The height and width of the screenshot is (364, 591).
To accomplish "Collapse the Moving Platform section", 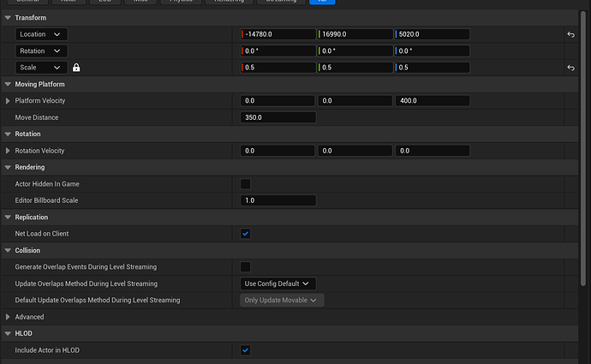I will tap(9, 84).
